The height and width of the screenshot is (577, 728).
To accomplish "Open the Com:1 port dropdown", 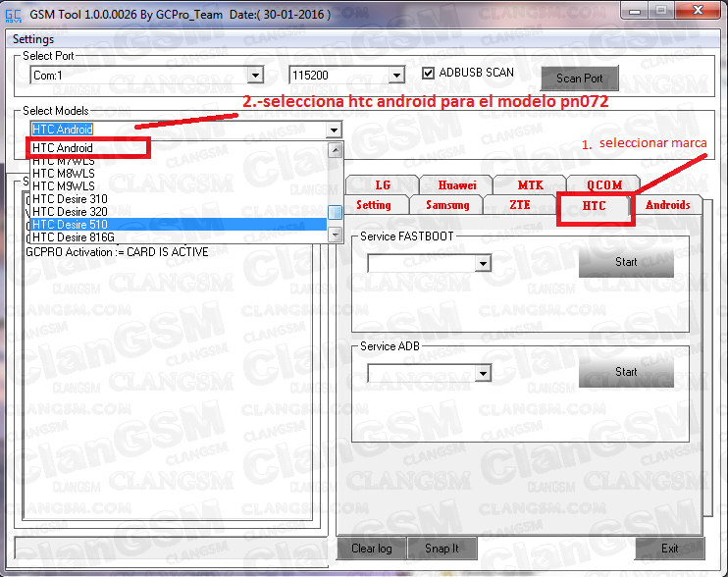I will click(x=255, y=76).
